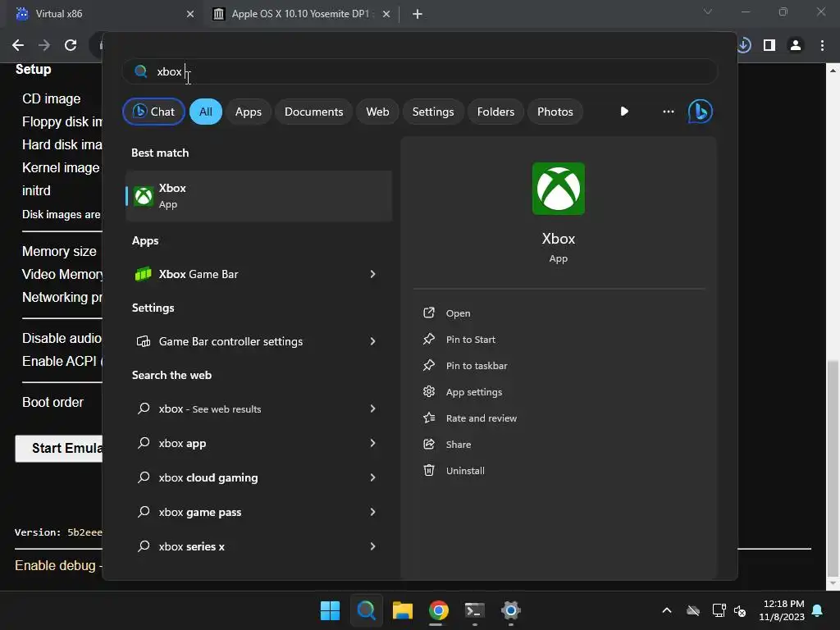Select the Photos filter tab
Screen dimensions: 840x630
pyautogui.click(x=555, y=112)
